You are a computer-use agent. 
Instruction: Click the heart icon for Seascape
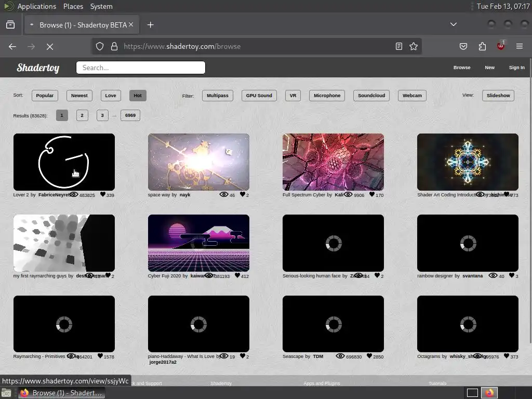click(x=369, y=356)
